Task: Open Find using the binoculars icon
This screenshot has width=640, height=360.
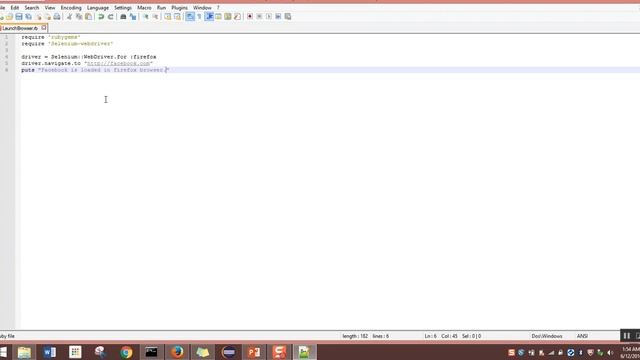Action: 123,17
